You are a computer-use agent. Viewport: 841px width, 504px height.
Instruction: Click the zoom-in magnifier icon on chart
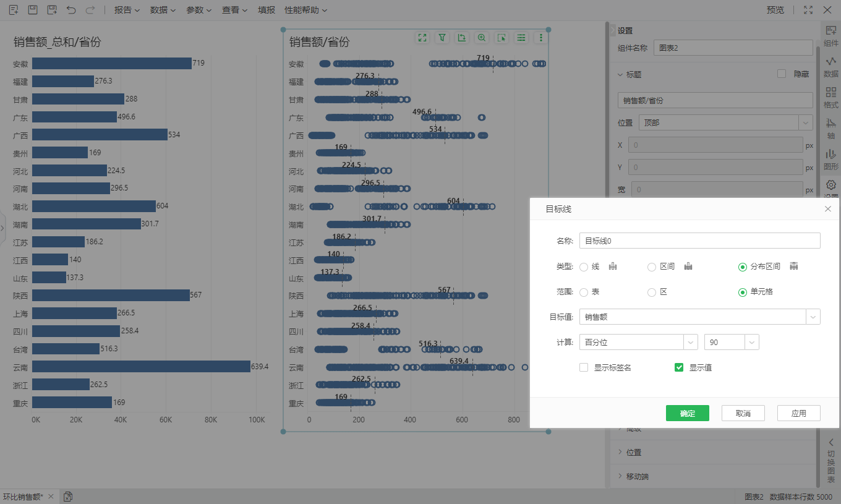click(x=482, y=38)
